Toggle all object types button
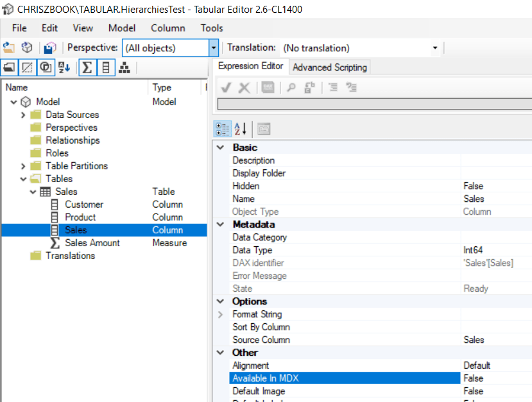This screenshot has width=532, height=402. tap(46, 67)
